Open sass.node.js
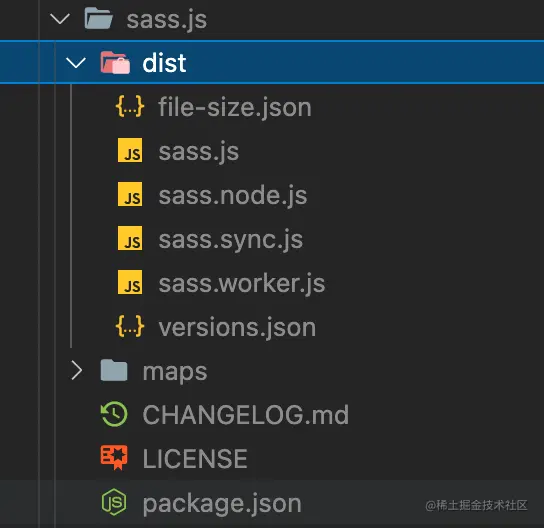Screen dimensions: 544x528 [233, 195]
